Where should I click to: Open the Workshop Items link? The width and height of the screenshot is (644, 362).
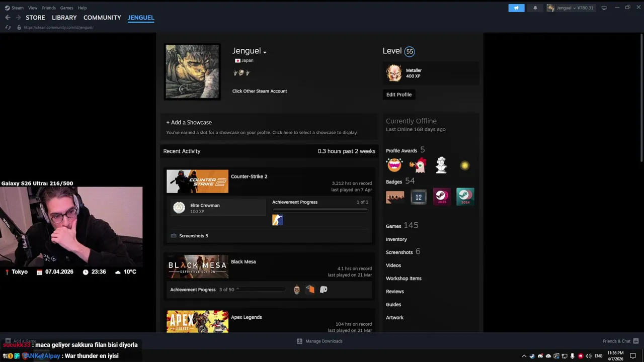pyautogui.click(x=404, y=279)
